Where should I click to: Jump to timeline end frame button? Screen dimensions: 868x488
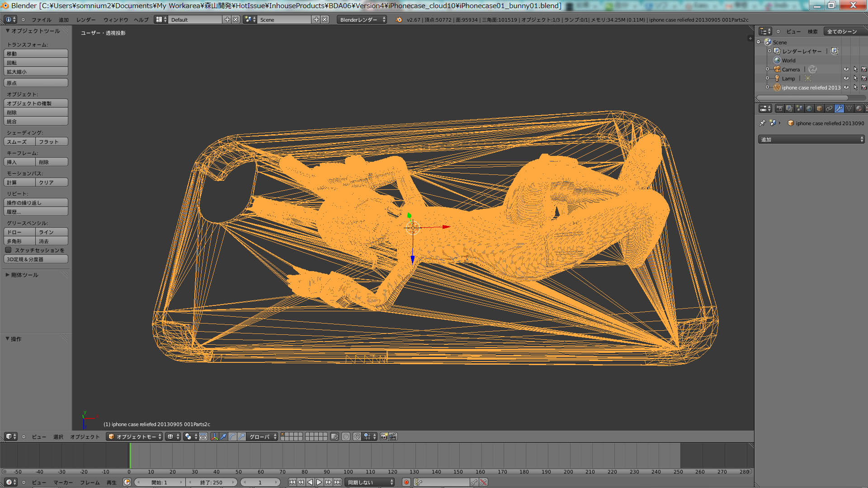click(x=337, y=482)
